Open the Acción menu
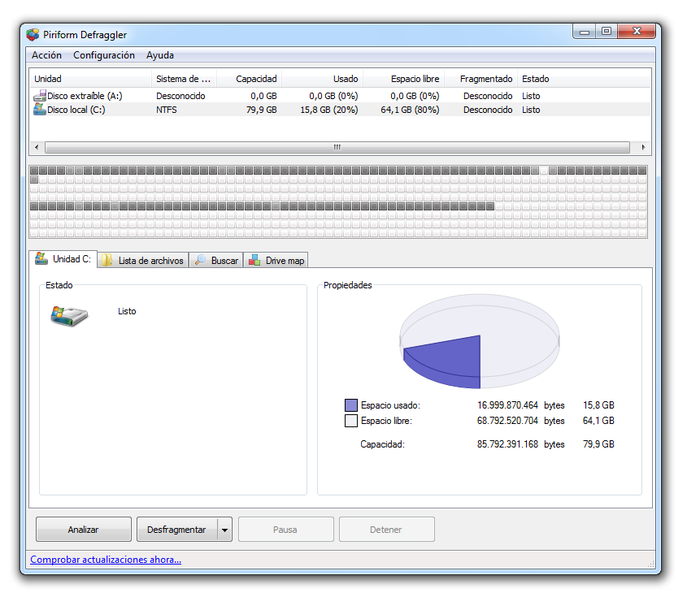 pos(46,55)
